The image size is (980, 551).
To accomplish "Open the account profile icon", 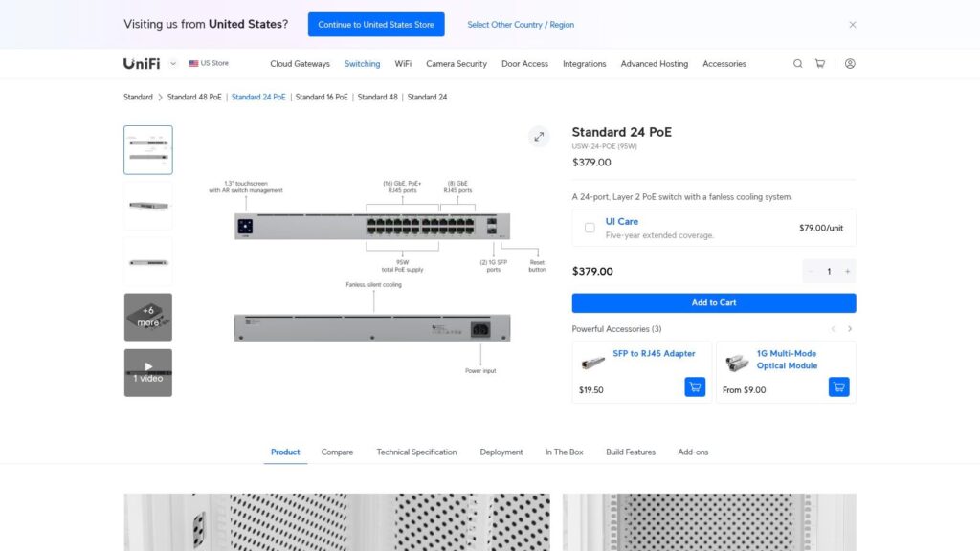I will coord(850,64).
